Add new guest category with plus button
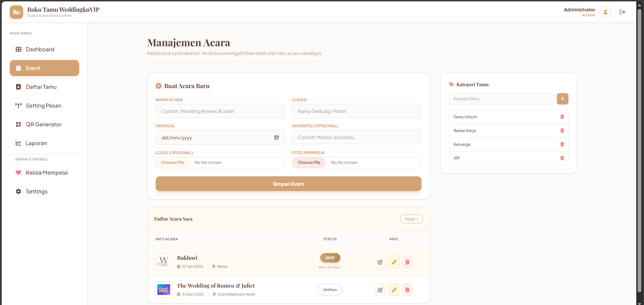 coord(562,99)
